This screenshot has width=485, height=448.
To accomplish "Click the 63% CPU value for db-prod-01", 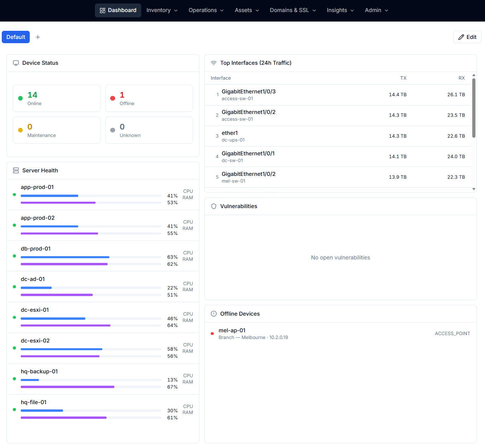I will pos(172,257).
